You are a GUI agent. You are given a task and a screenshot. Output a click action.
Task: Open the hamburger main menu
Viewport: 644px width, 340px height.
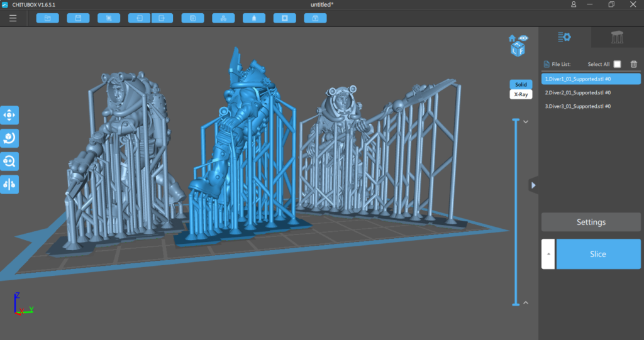tap(13, 18)
